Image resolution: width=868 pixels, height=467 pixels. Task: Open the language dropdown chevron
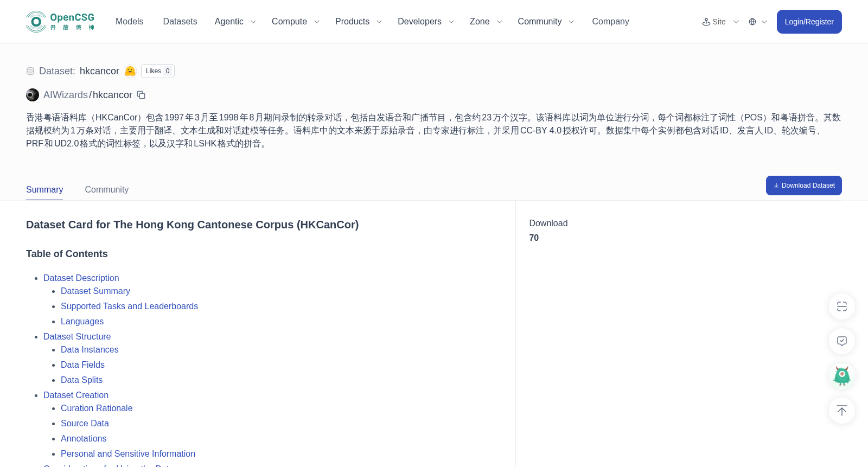coord(764,22)
